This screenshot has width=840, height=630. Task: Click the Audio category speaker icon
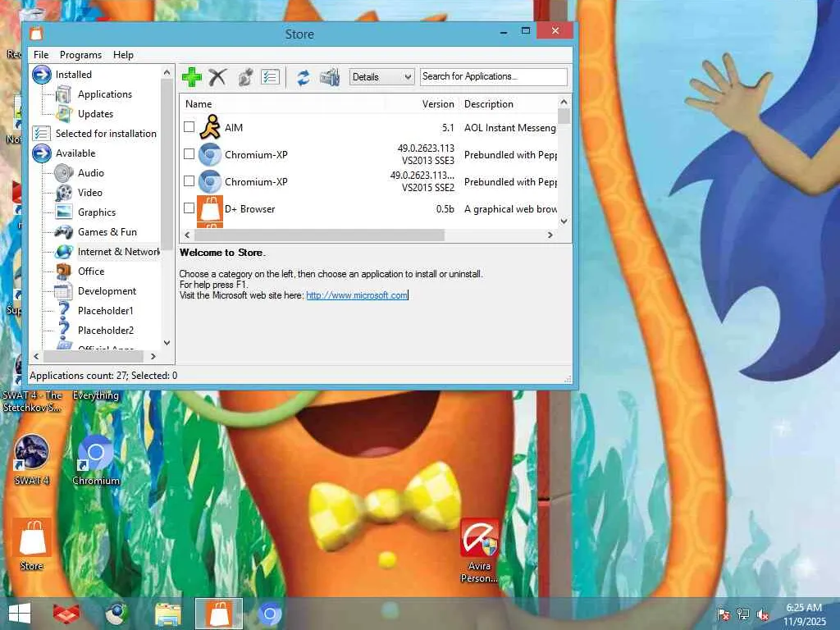64,173
